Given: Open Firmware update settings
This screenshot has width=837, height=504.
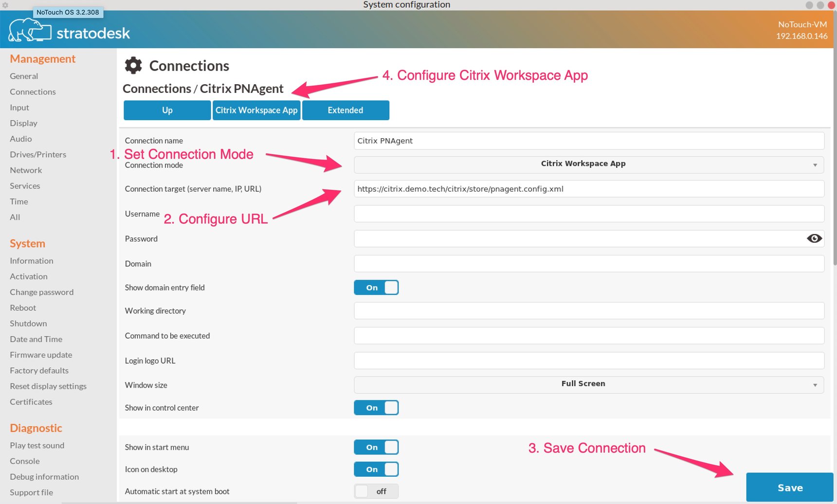Looking at the screenshot, I should 41,355.
